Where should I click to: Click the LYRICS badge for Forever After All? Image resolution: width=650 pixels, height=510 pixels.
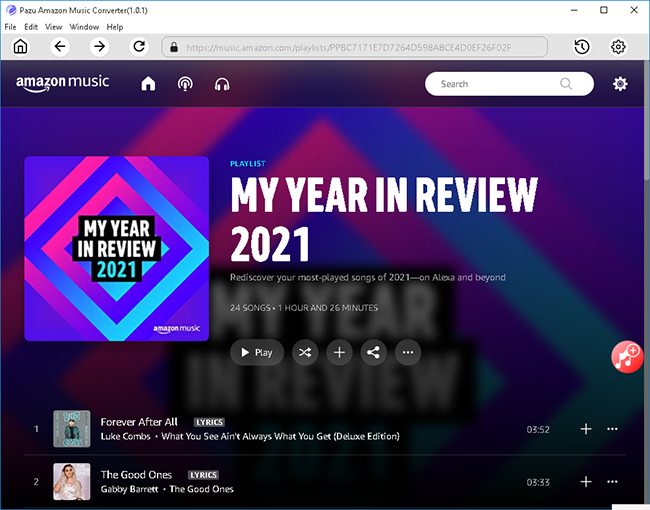tap(209, 422)
